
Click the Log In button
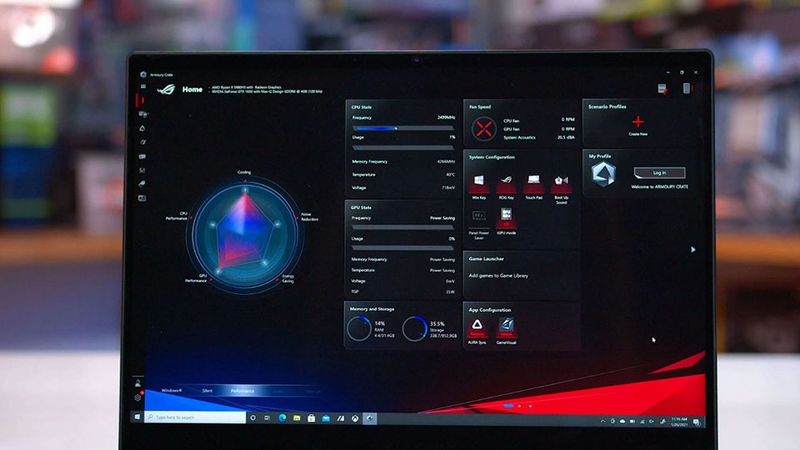[659, 172]
